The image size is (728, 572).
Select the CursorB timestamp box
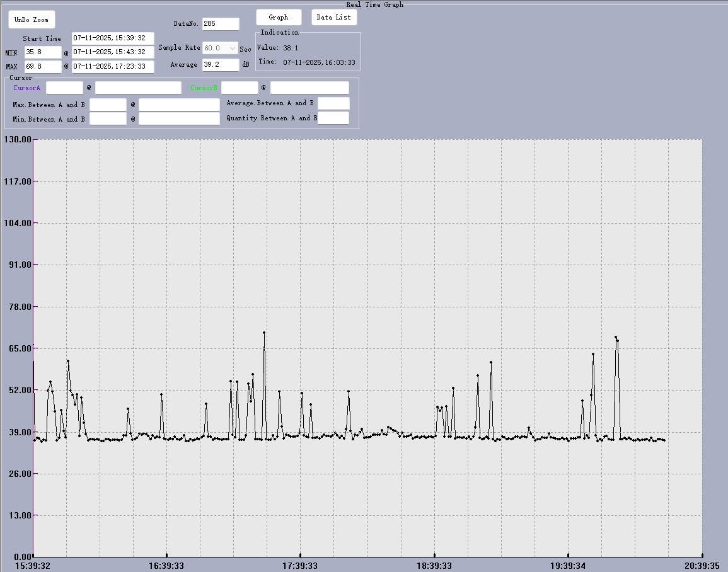click(x=309, y=88)
